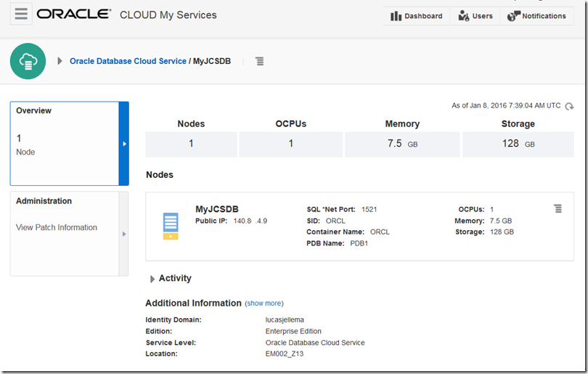Click the green cloud database service icon
This screenshot has height=374, width=588.
(28, 61)
